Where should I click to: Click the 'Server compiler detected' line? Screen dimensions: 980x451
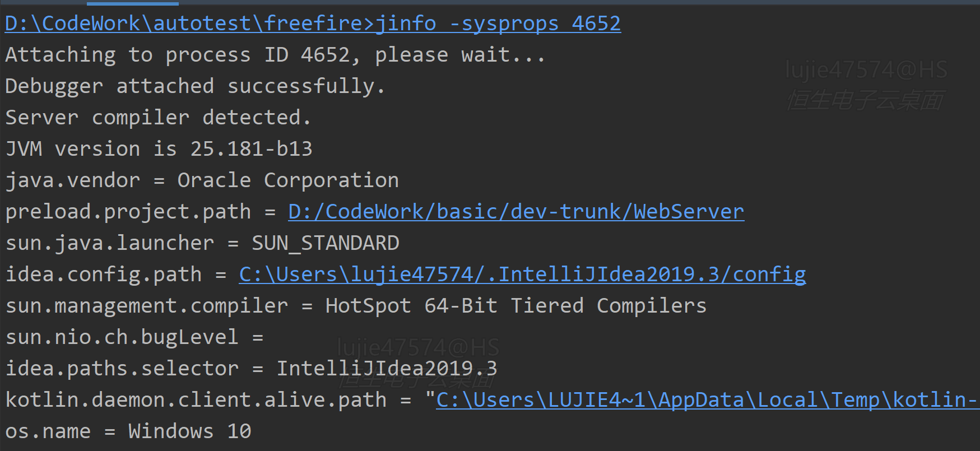(x=157, y=118)
